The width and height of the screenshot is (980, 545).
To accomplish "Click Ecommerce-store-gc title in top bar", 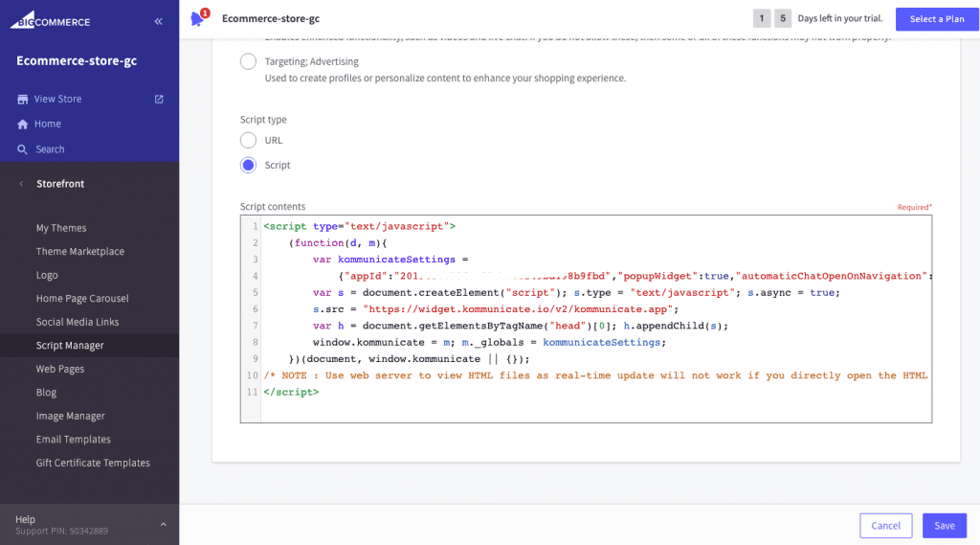I will click(271, 19).
